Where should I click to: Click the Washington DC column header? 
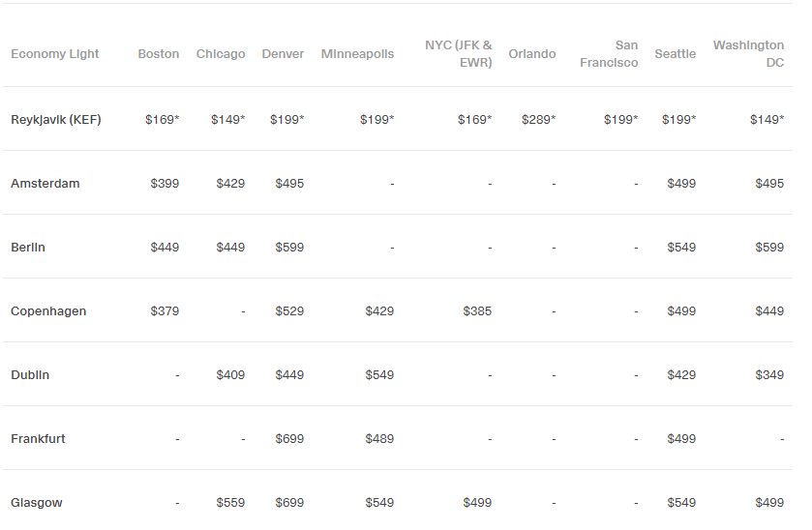[748, 54]
